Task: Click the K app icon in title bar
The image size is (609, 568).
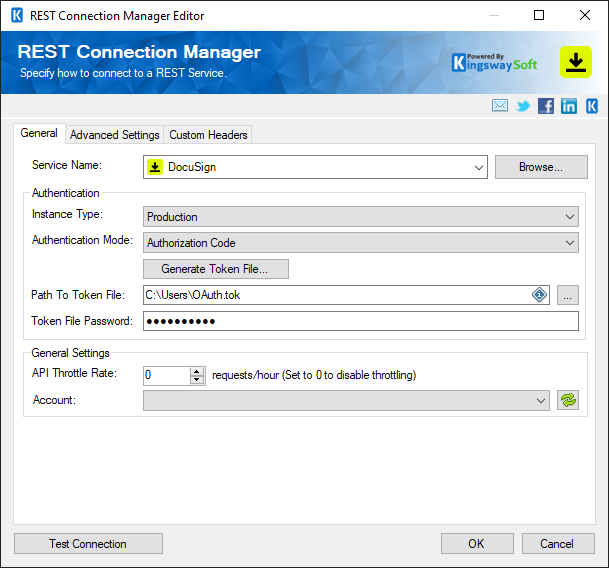Action: (x=17, y=16)
